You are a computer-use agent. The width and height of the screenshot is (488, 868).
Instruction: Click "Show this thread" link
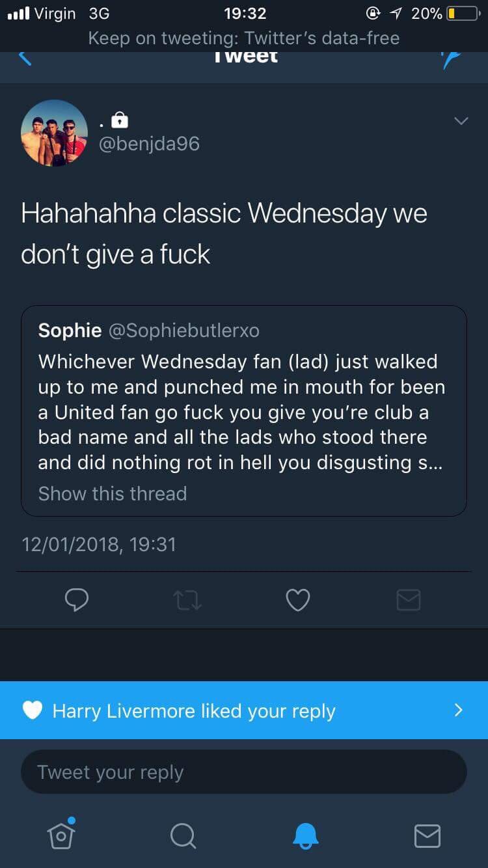113,494
